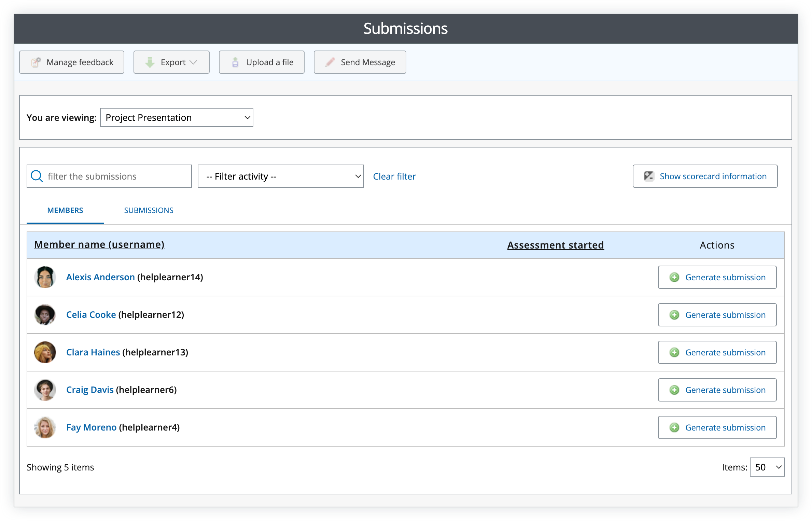Click green plus icon for Fay Moreno

(x=674, y=427)
